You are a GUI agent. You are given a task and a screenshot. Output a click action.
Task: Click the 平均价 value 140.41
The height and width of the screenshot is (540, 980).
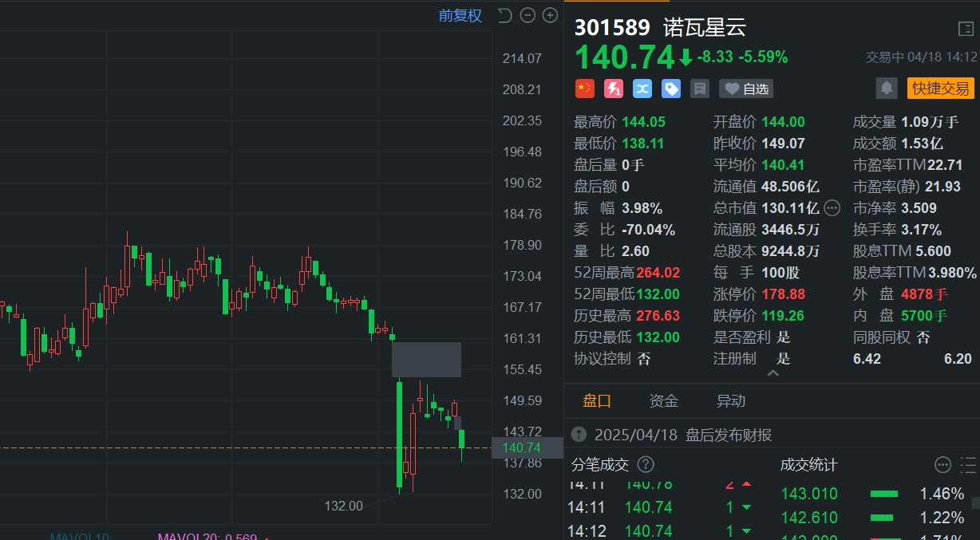point(783,164)
